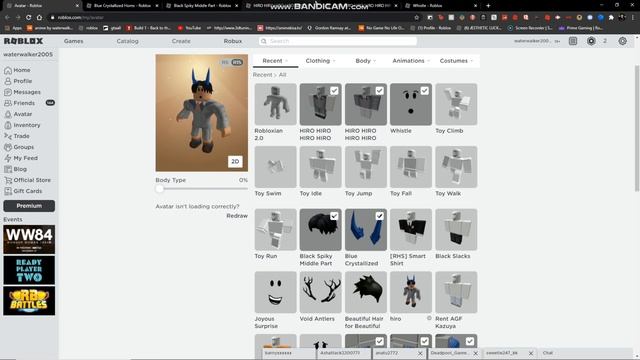This screenshot has width=640, height=360.
Task: Expand the Body dropdown
Action: point(366,61)
